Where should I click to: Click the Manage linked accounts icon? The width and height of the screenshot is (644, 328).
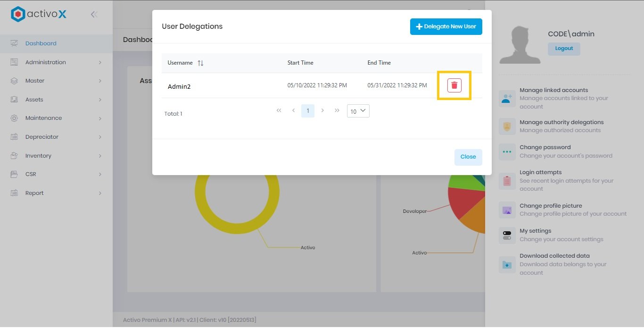click(x=507, y=98)
